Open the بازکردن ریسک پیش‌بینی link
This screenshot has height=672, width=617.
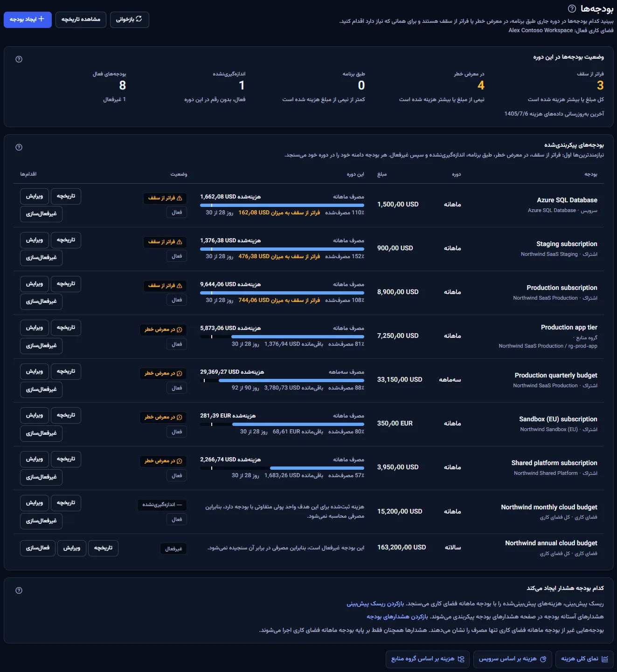click(375, 603)
